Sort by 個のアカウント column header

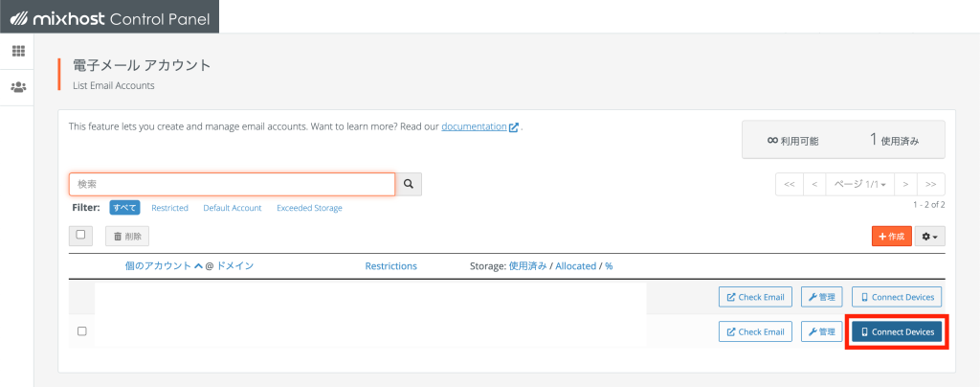164,265
